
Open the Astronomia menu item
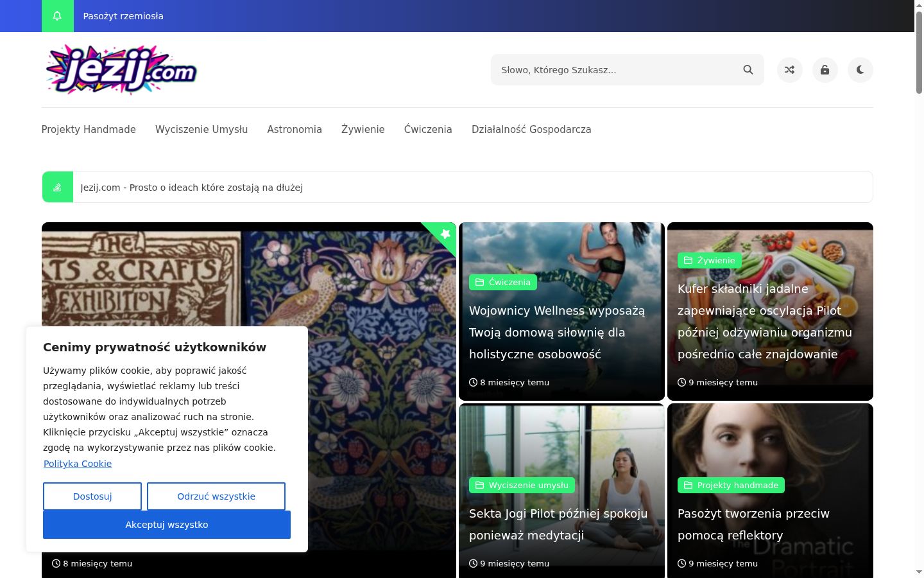tap(295, 129)
